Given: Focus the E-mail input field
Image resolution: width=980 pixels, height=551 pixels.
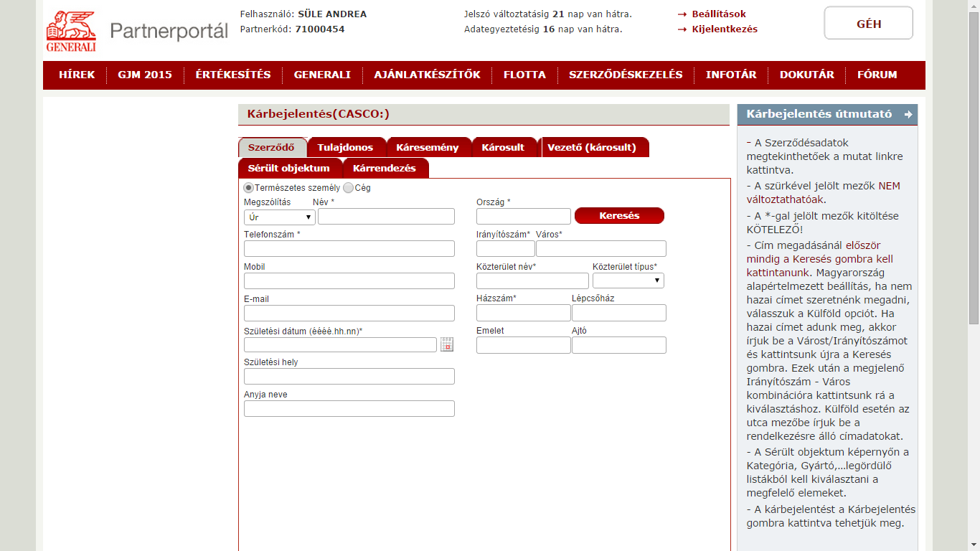Looking at the screenshot, I should tap(349, 313).
